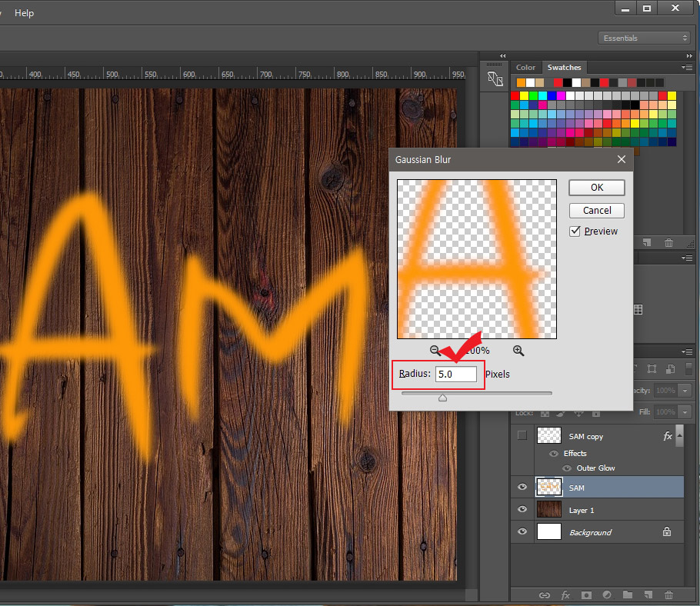Hide Layer 1

pos(522,509)
